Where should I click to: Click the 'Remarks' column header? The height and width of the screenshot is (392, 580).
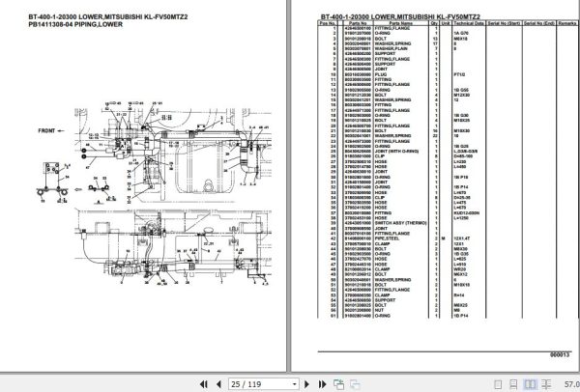pos(567,23)
